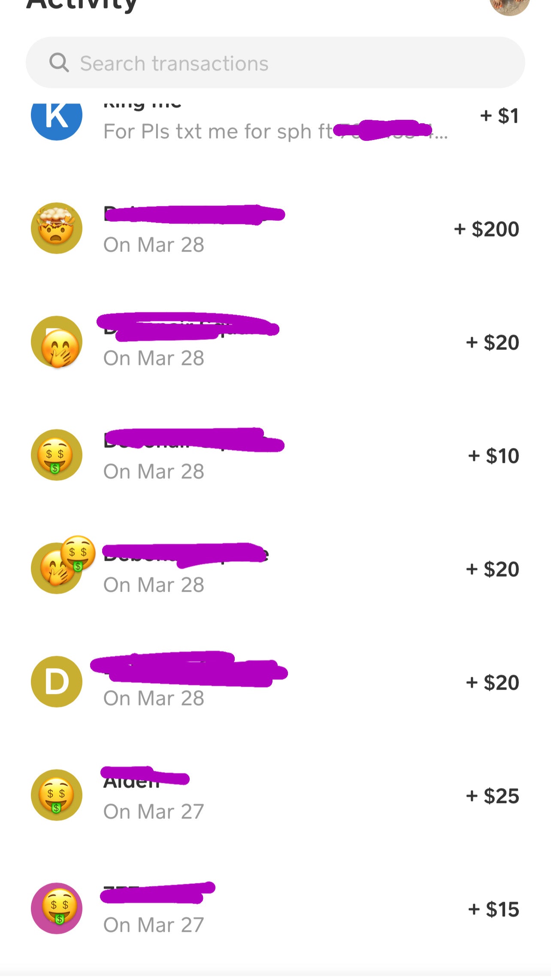551x980 pixels.
Task: Tap the blue K avatar
Action: (x=57, y=117)
